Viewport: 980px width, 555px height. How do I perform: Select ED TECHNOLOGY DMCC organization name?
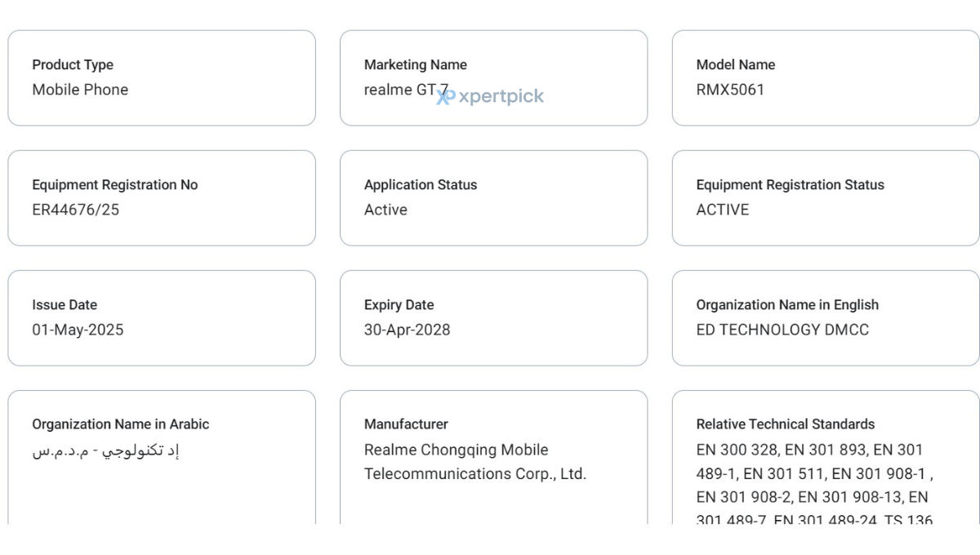pyautogui.click(x=782, y=330)
